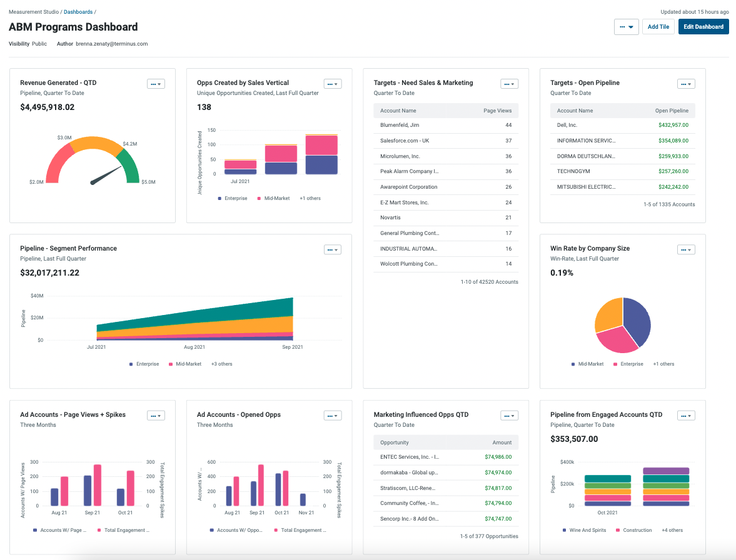Open the dashboard ellipsis menu near Add Tile
736x560 pixels.
[622, 26]
